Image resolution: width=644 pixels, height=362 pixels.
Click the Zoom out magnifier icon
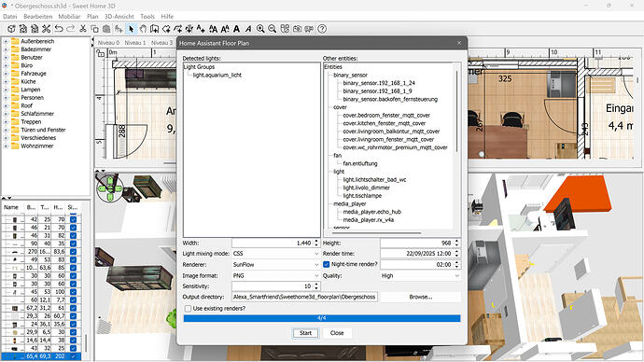(x=272, y=29)
